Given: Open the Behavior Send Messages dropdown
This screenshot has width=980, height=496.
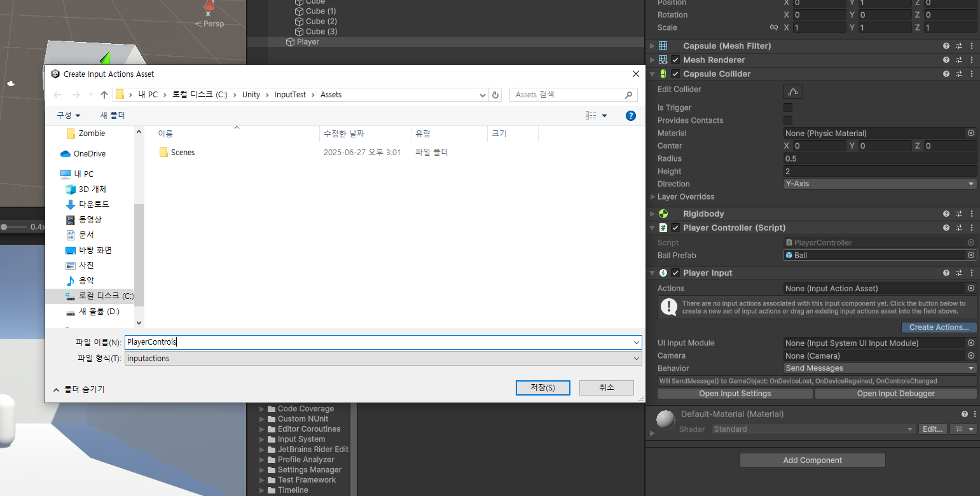Looking at the screenshot, I should (x=880, y=368).
